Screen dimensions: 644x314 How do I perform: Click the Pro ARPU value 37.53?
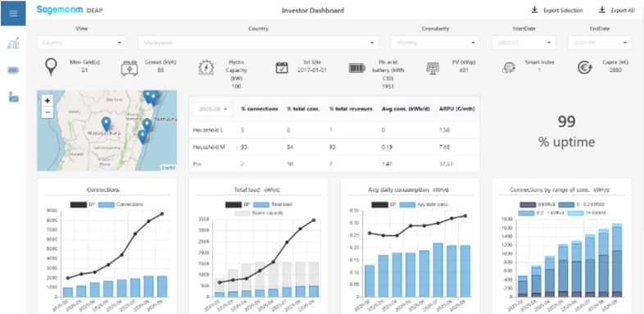pyautogui.click(x=445, y=164)
